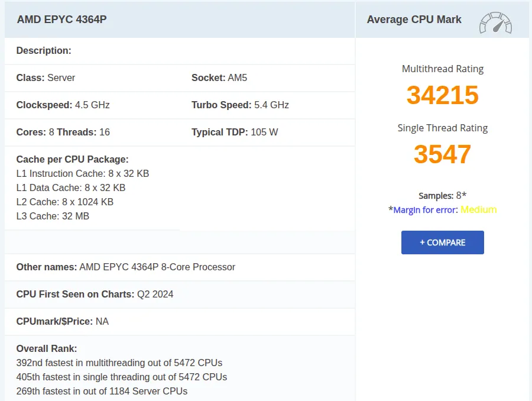Screen dimensions: 532x401
Task: Click the Samples 8 asterisk note
Action: pos(442,195)
